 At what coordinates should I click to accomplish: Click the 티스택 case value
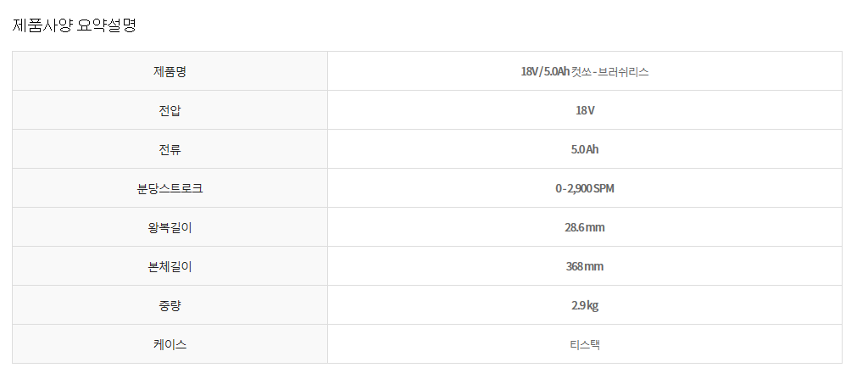click(x=584, y=344)
